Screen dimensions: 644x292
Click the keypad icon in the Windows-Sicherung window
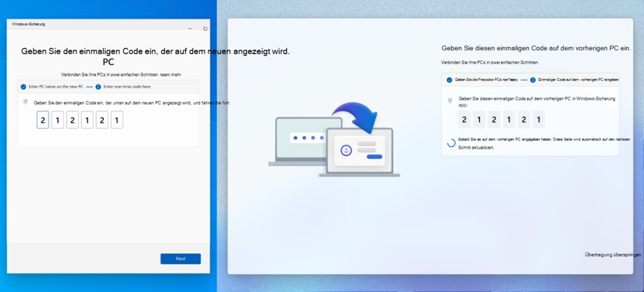tap(25, 102)
